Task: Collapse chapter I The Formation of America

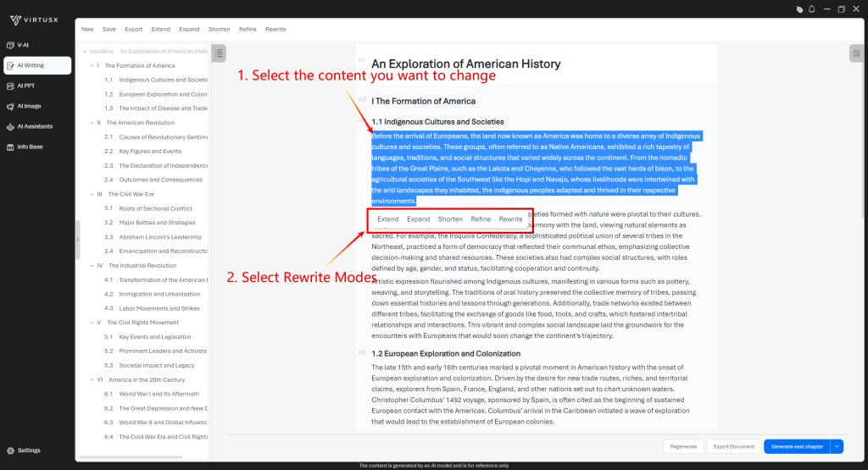Action: pyautogui.click(x=92, y=66)
